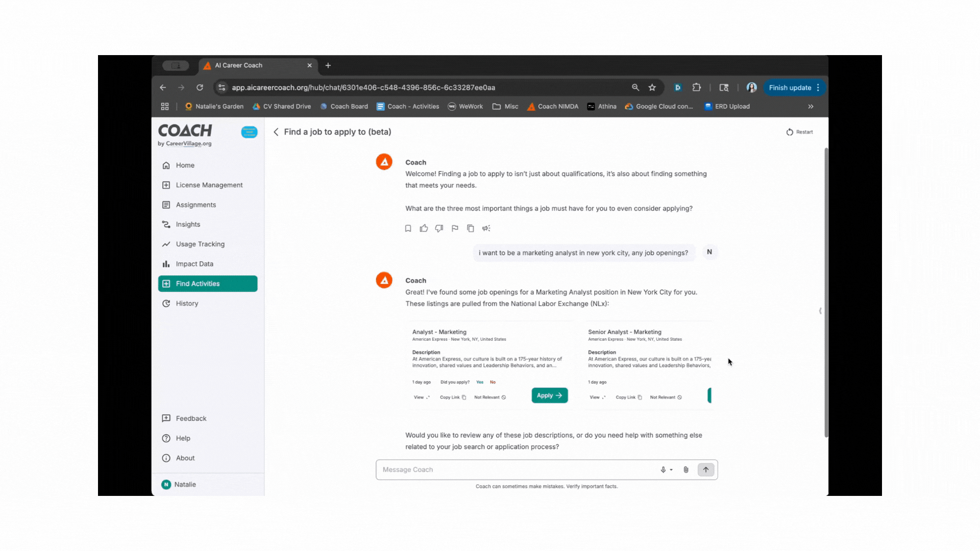Open the History sidebar item
The image size is (980, 551).
point(187,304)
